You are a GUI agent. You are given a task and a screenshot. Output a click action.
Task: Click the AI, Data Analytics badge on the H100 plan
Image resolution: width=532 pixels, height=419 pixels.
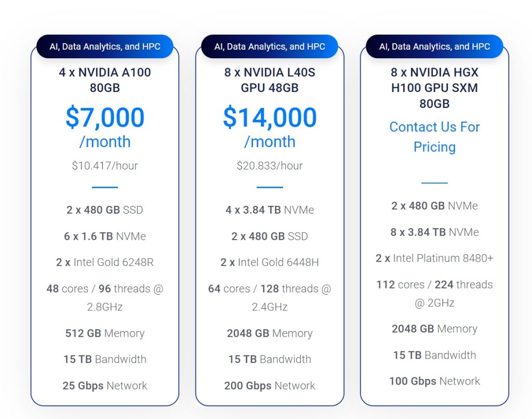click(x=434, y=46)
